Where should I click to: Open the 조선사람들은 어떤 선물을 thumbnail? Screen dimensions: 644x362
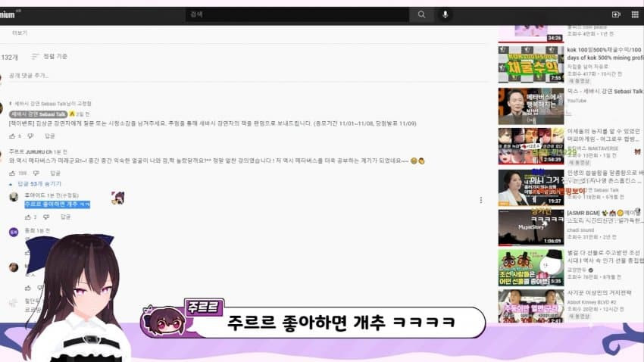tap(531, 267)
